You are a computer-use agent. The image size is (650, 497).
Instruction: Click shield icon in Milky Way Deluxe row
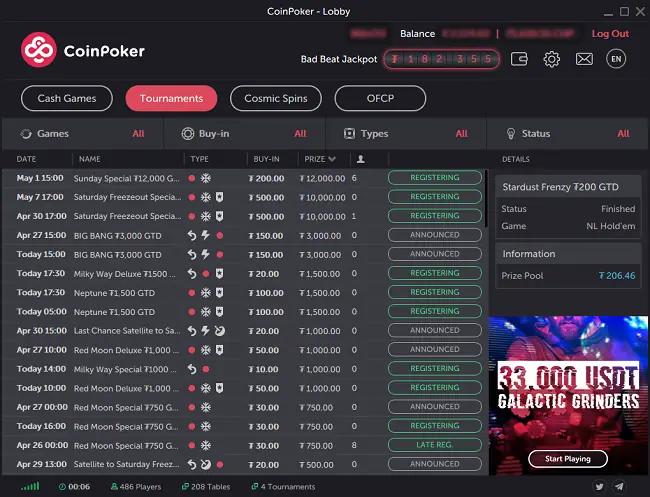[x=220, y=274]
